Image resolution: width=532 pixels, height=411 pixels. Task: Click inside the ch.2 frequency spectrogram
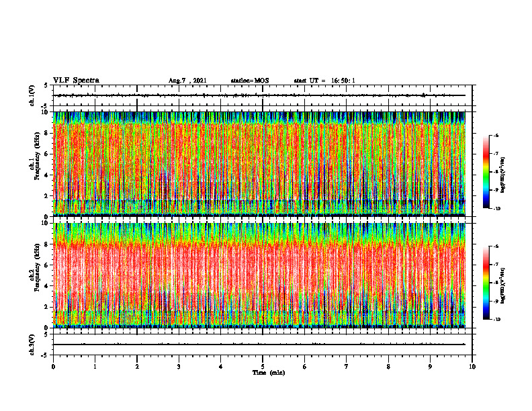259,275
